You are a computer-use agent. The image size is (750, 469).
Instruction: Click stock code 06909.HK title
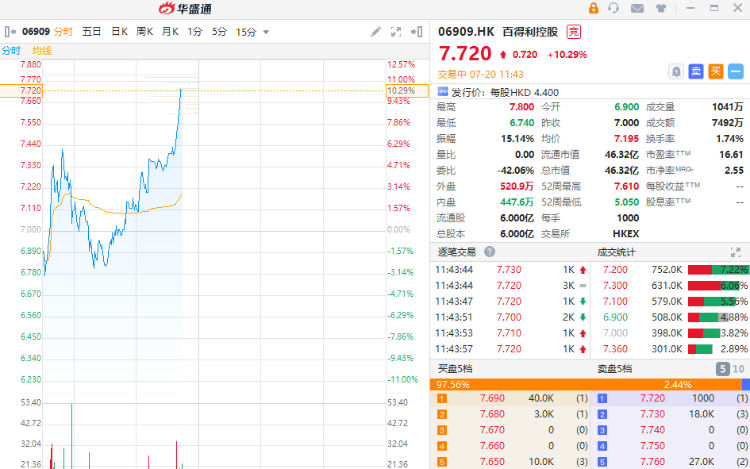point(466,32)
